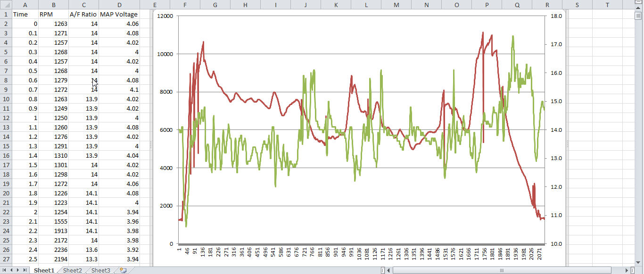The image size is (644, 274).
Task: Switch to the Sheet2 tab
Action: [x=72, y=270]
